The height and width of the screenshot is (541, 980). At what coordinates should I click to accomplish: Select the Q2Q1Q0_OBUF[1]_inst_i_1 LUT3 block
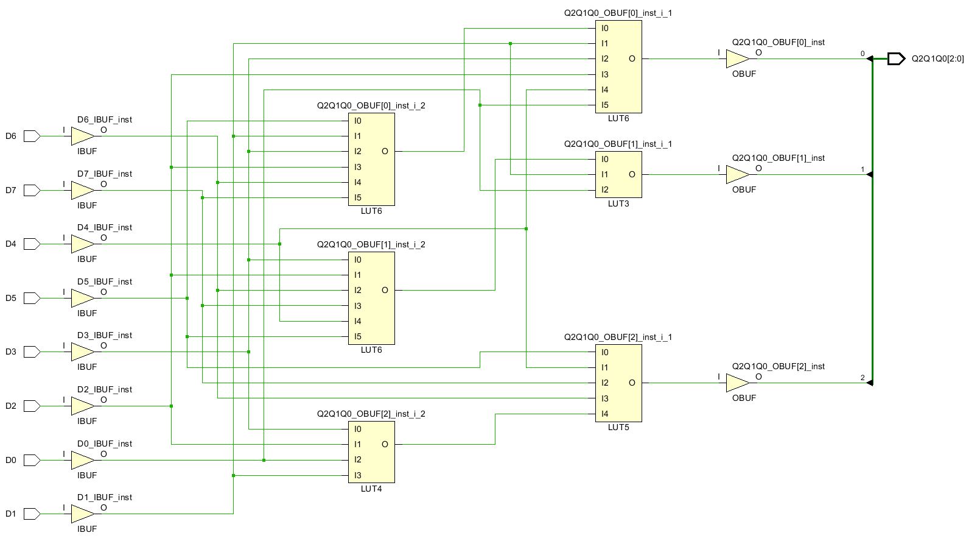pos(618,174)
